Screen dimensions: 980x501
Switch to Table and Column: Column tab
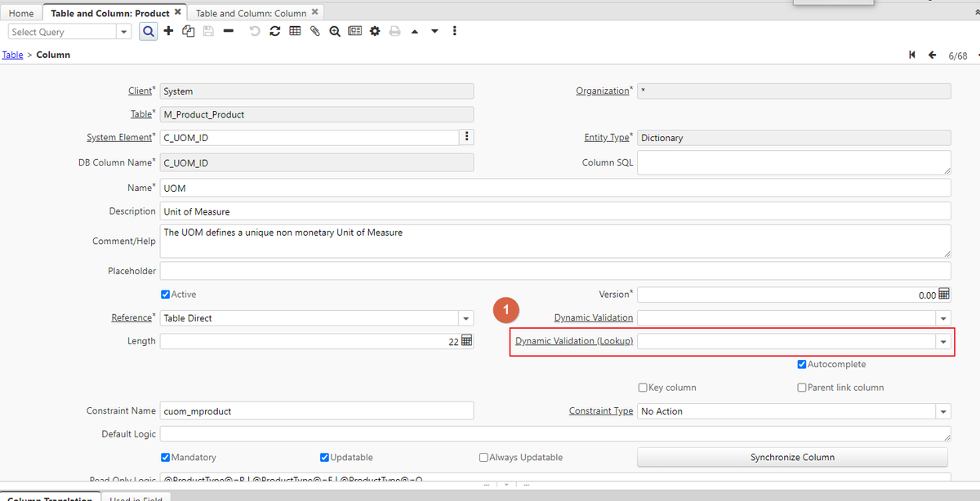click(x=251, y=13)
